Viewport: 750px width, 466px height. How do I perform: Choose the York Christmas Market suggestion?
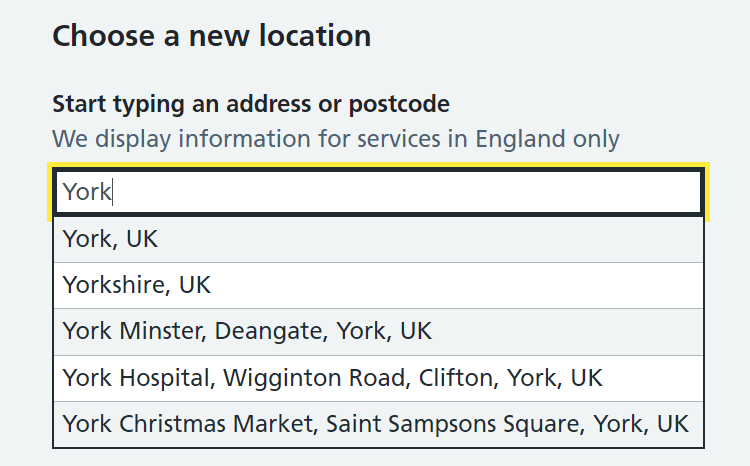(375, 424)
